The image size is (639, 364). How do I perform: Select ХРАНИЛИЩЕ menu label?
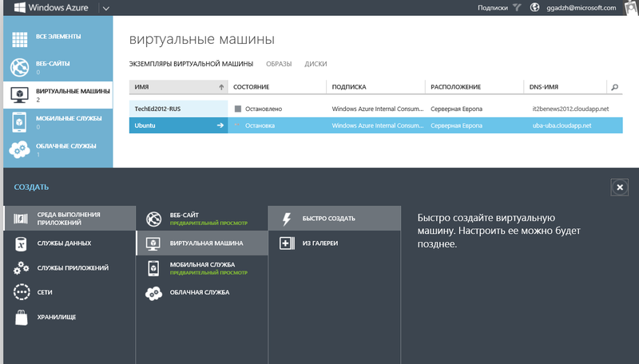(x=57, y=317)
